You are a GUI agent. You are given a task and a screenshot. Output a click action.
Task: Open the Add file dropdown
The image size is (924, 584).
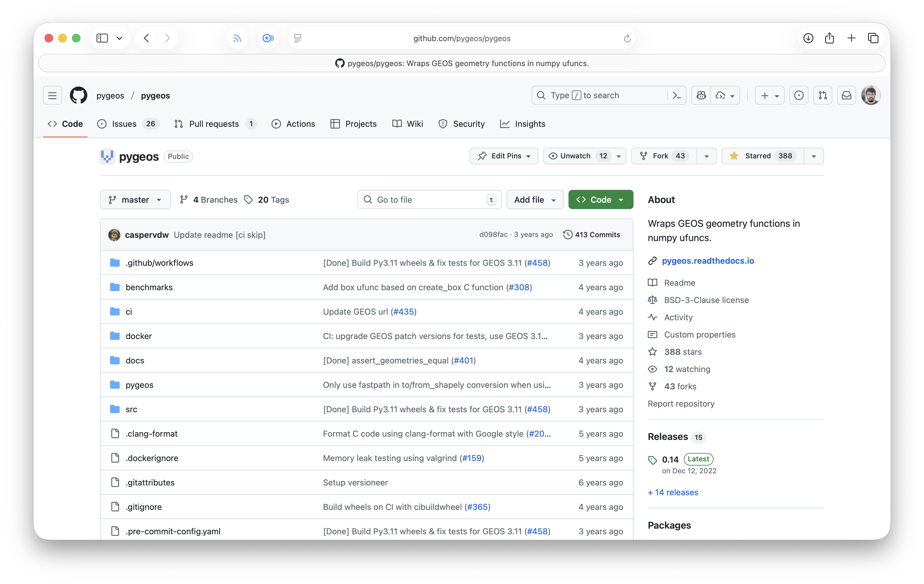click(535, 199)
